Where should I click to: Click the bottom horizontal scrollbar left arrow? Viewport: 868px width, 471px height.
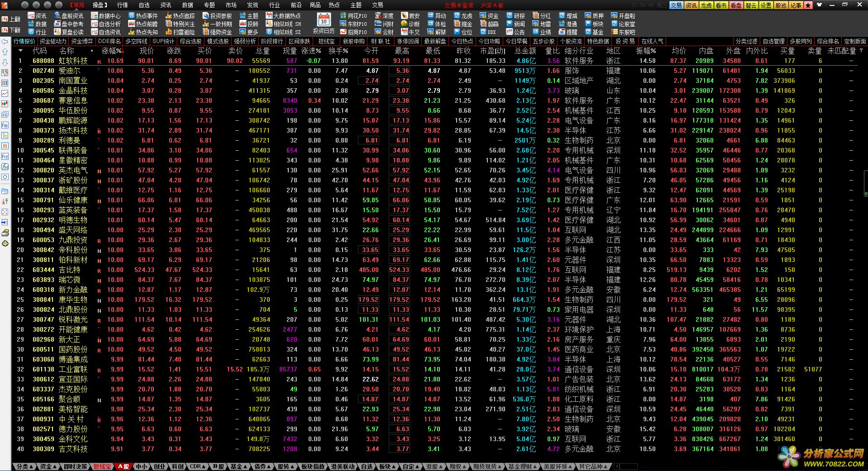[x=617, y=466]
